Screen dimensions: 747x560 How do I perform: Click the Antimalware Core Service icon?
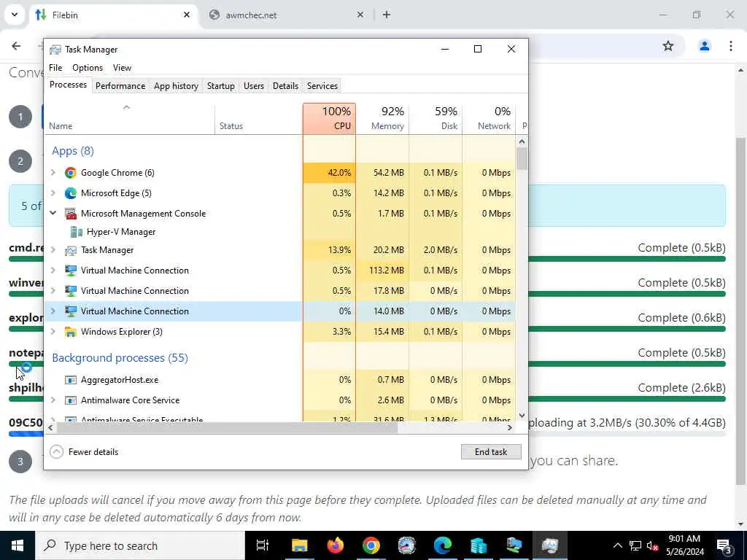(71, 400)
